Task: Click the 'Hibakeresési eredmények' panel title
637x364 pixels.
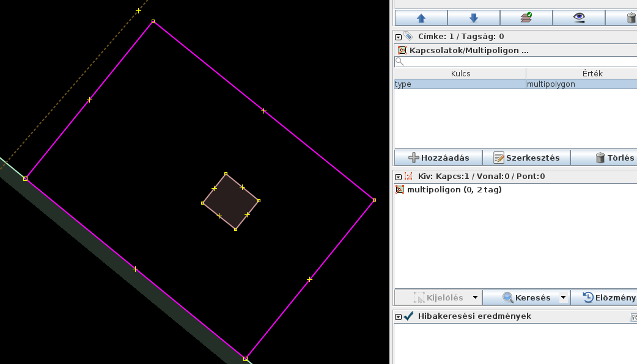Action: (474, 316)
